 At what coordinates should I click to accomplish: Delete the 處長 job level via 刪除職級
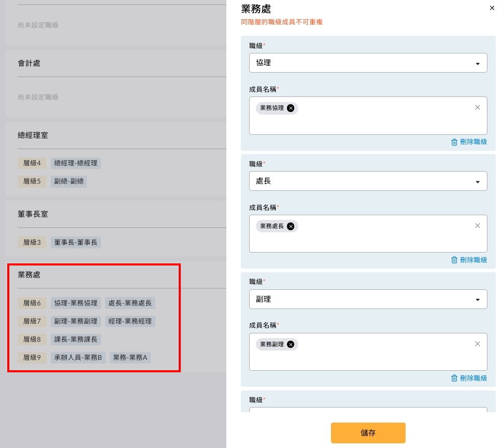point(469,260)
